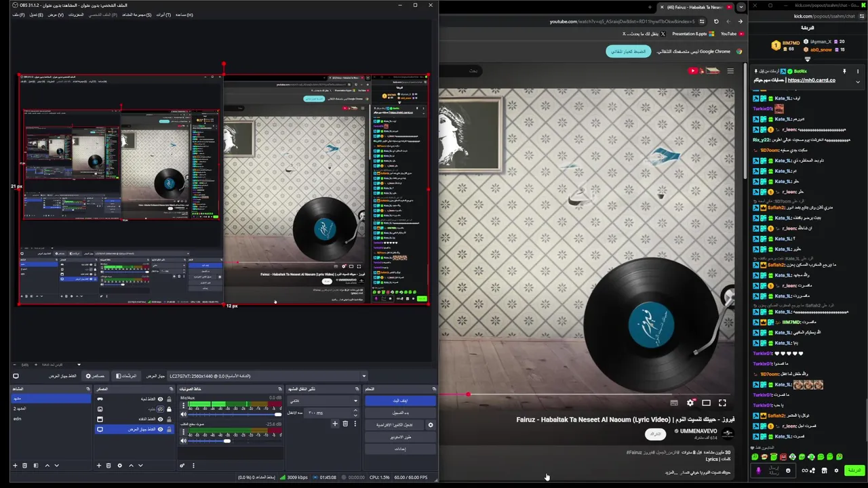Open the mh0.carrd.co link in chat

pyautogui.click(x=811, y=80)
